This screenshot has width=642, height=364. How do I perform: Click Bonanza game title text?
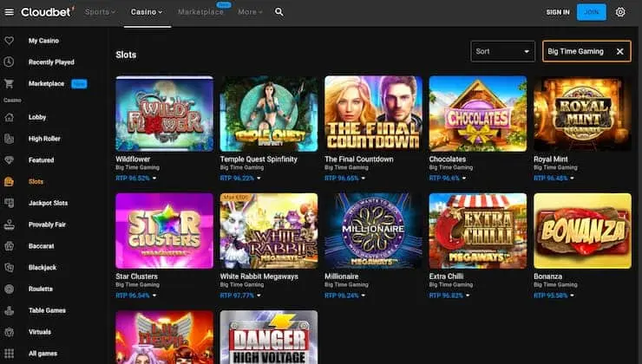pos(547,276)
